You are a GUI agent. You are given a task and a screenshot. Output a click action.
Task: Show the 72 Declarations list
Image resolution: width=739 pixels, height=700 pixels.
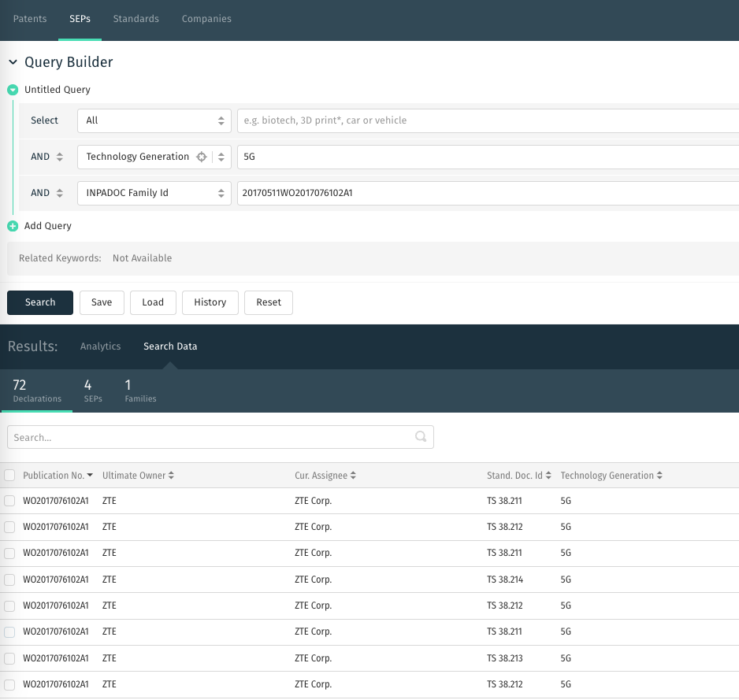(37, 391)
